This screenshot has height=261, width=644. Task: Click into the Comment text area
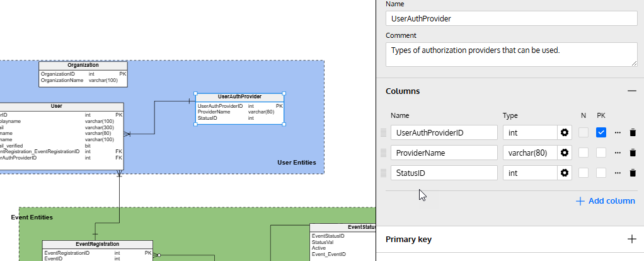tap(511, 54)
